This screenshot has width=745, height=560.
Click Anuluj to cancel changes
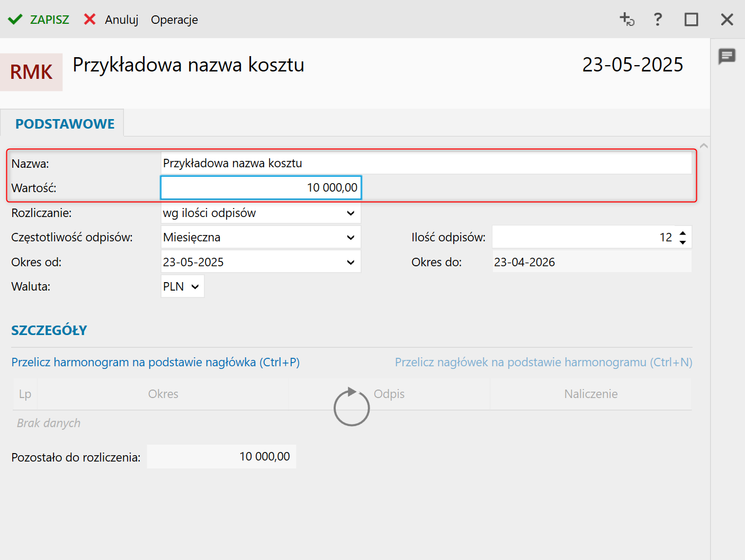pyautogui.click(x=111, y=20)
